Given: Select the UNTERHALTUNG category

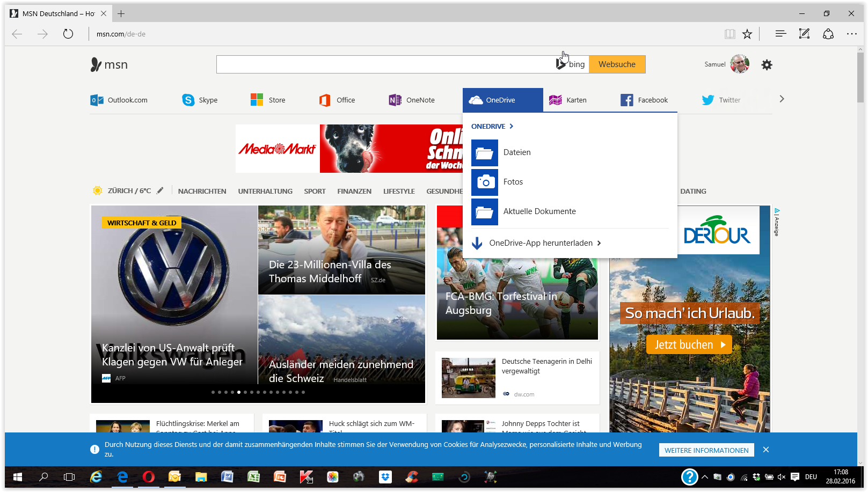Looking at the screenshot, I should coord(265,191).
